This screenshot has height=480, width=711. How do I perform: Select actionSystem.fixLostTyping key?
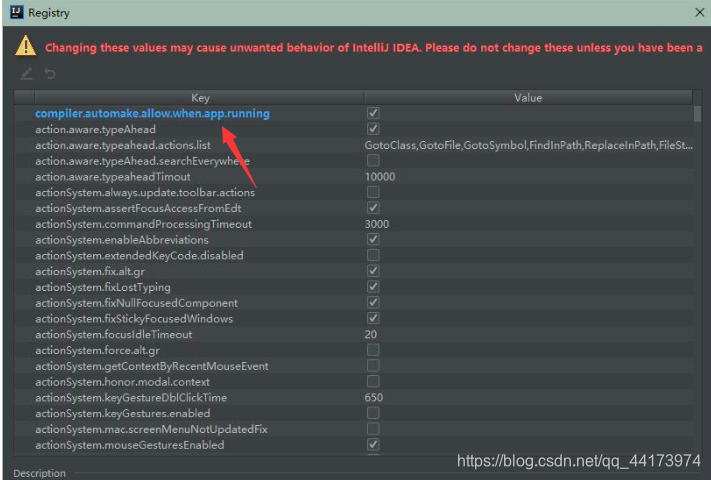click(103, 287)
